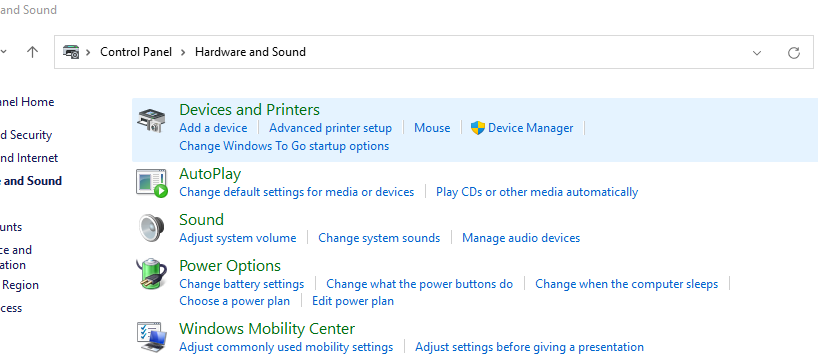Click the Sound speaker icon
This screenshot has height=363, width=818.
coord(151,228)
